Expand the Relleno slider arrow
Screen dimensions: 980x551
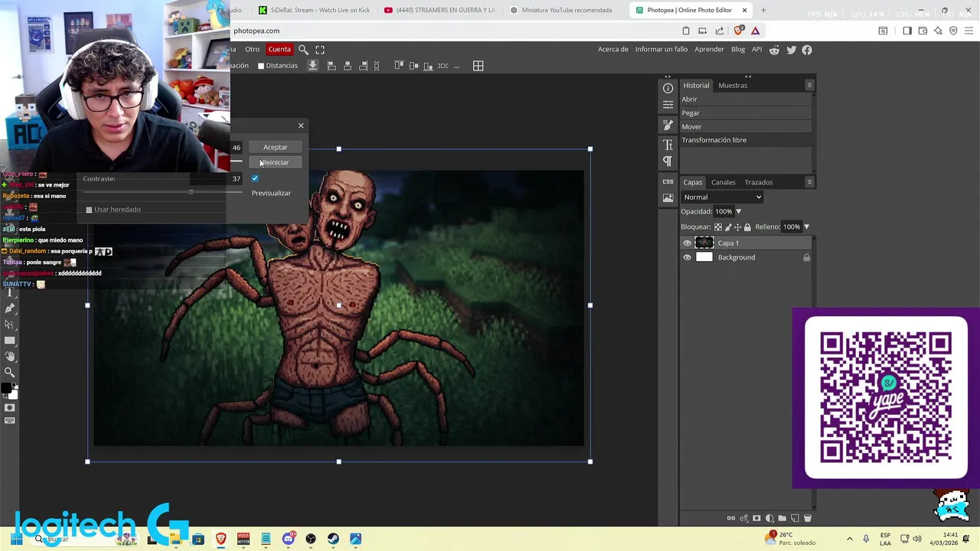pos(806,227)
